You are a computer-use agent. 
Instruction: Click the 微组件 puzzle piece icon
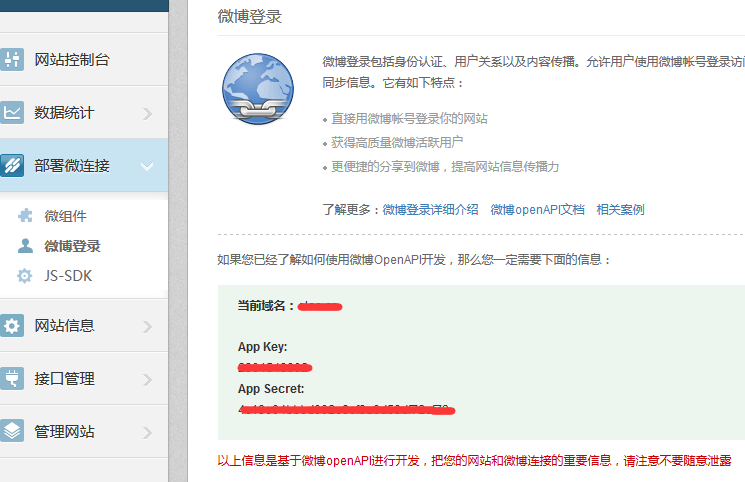pyautogui.click(x=25, y=216)
